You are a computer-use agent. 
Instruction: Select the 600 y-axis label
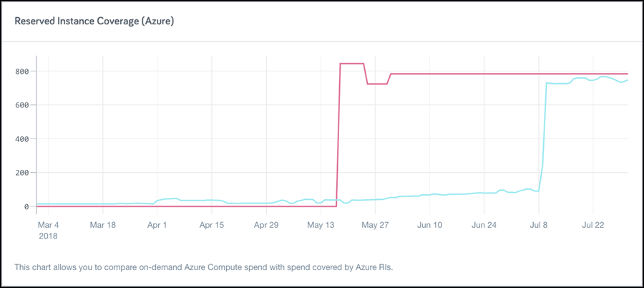click(x=22, y=105)
